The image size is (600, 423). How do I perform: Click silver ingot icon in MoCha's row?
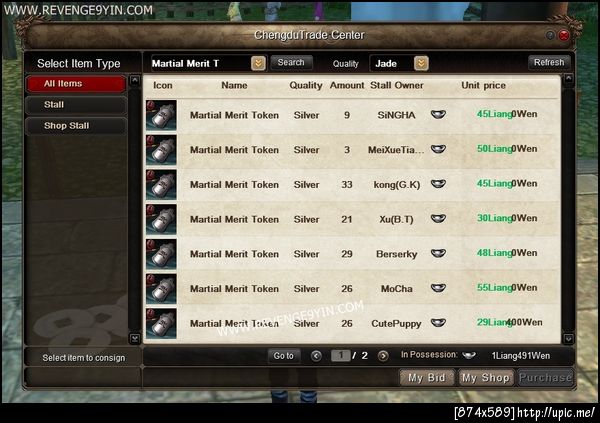[x=438, y=287]
